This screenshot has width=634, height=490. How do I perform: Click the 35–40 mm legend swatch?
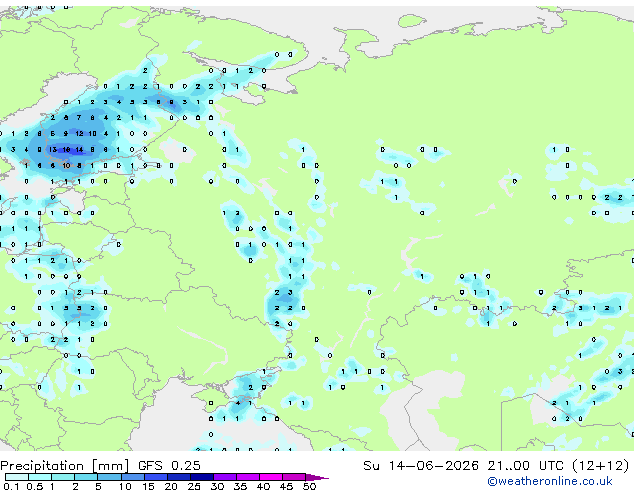248,477
